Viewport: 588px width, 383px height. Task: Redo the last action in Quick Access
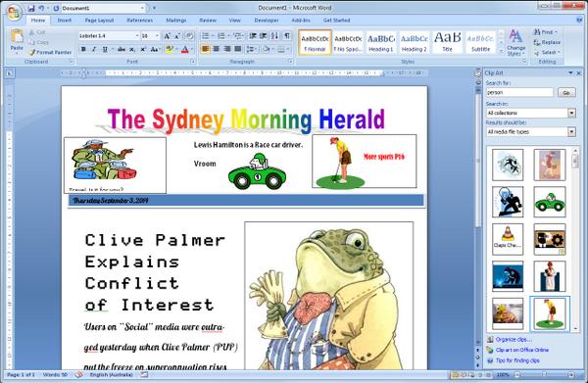coord(56,8)
